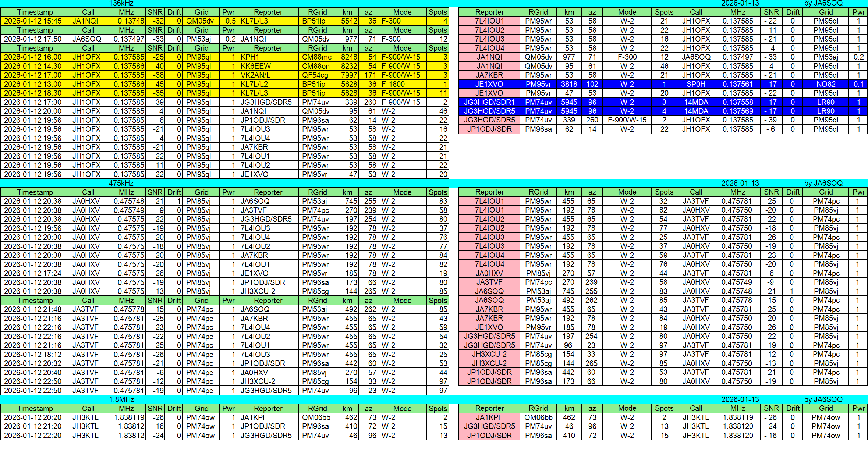This screenshot has height=455, width=868.
Task: Select the pink JA0HXV reporter cell
Action: (489, 273)
